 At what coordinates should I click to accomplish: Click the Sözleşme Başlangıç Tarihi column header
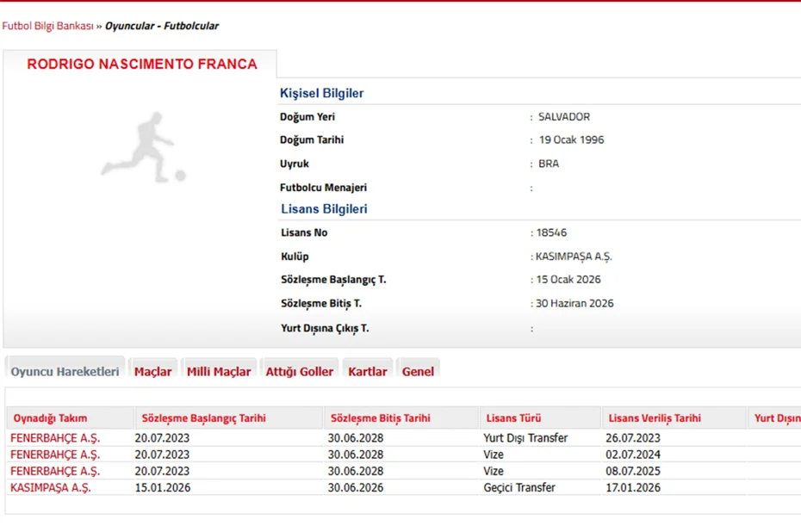click(203, 418)
